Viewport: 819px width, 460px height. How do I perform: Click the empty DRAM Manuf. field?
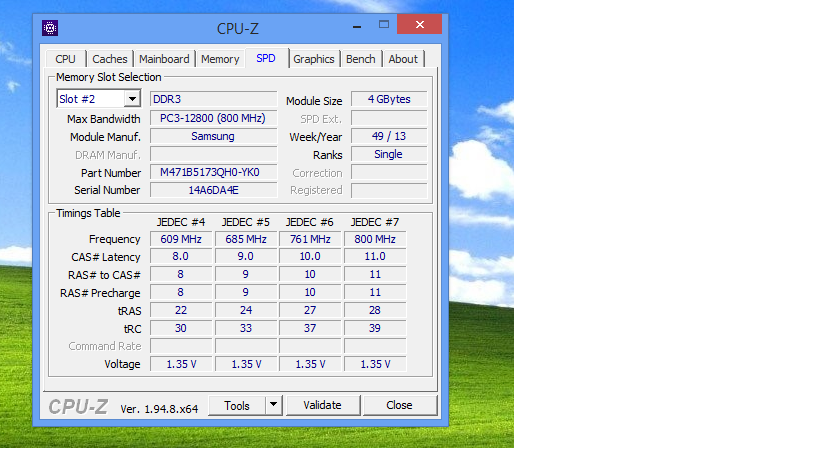[x=213, y=155]
